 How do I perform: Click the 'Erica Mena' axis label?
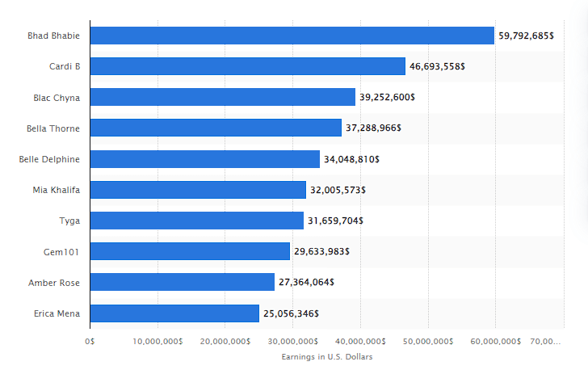[x=57, y=313]
